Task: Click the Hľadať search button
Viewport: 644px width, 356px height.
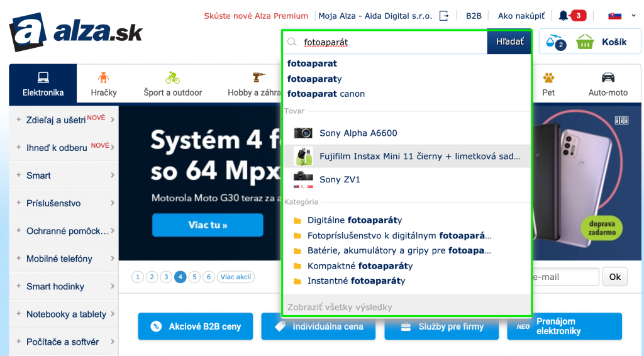Action: tap(509, 42)
